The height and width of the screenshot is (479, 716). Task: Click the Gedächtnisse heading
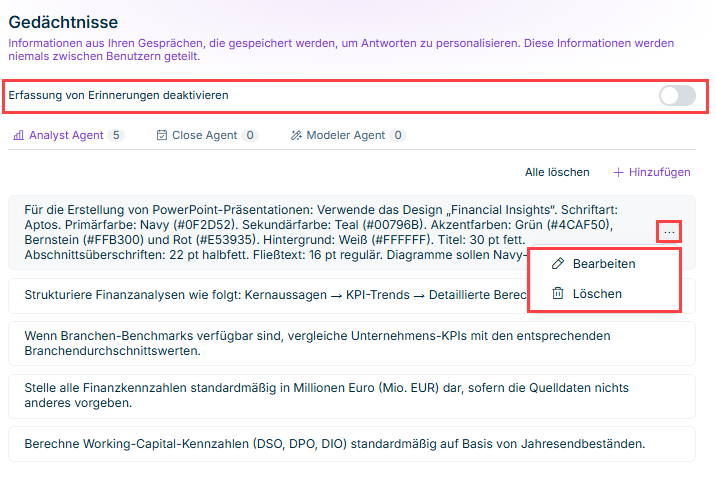(63, 22)
